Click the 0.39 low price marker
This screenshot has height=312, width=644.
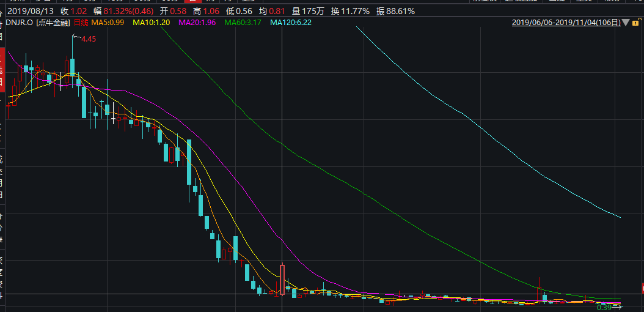(x=604, y=307)
